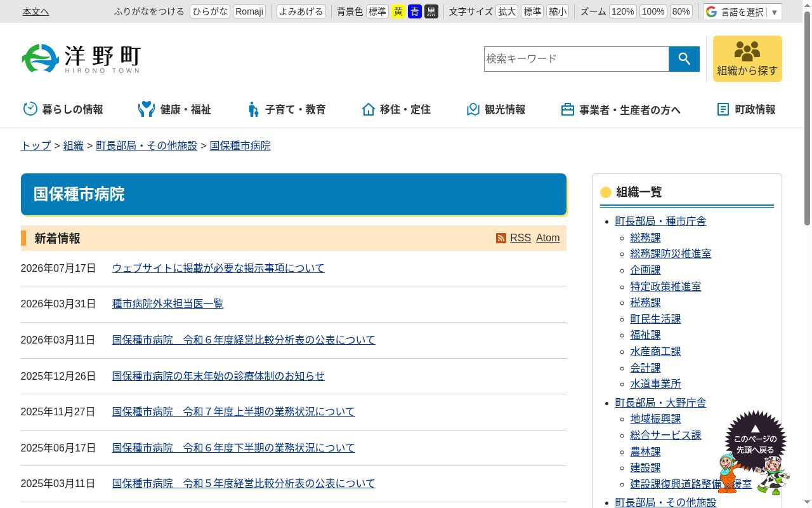
Task: Open the 暮らしの情報 menu
Action: [x=63, y=109]
